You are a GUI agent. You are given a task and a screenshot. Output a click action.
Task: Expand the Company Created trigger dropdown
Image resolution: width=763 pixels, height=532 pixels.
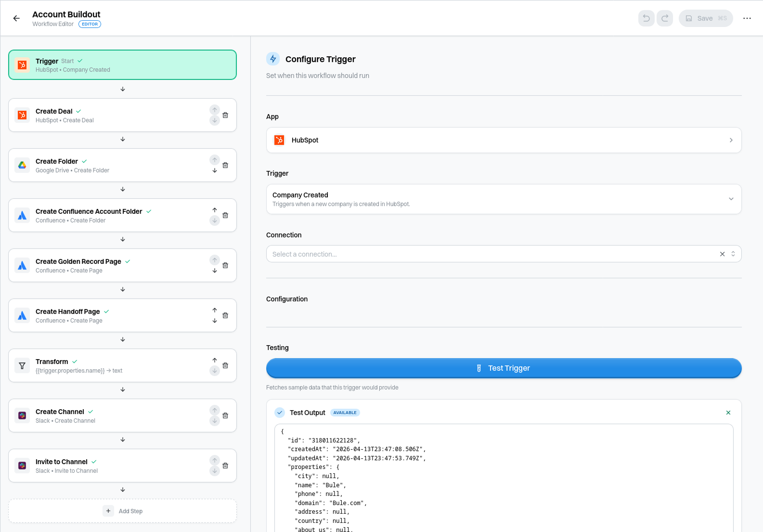(504, 199)
